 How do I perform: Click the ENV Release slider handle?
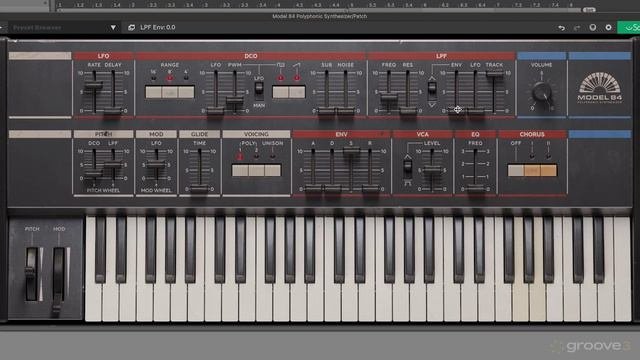pyautogui.click(x=370, y=189)
